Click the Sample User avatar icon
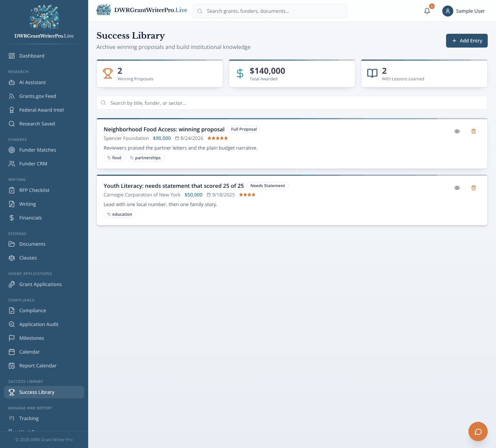Image resolution: width=496 pixels, height=448 pixels. [448, 11]
